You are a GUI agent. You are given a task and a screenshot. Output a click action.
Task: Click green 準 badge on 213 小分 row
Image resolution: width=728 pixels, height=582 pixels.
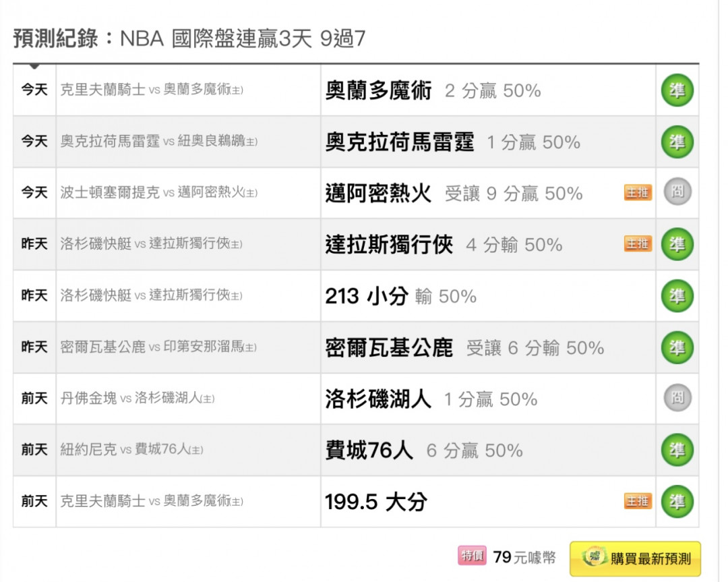677,296
